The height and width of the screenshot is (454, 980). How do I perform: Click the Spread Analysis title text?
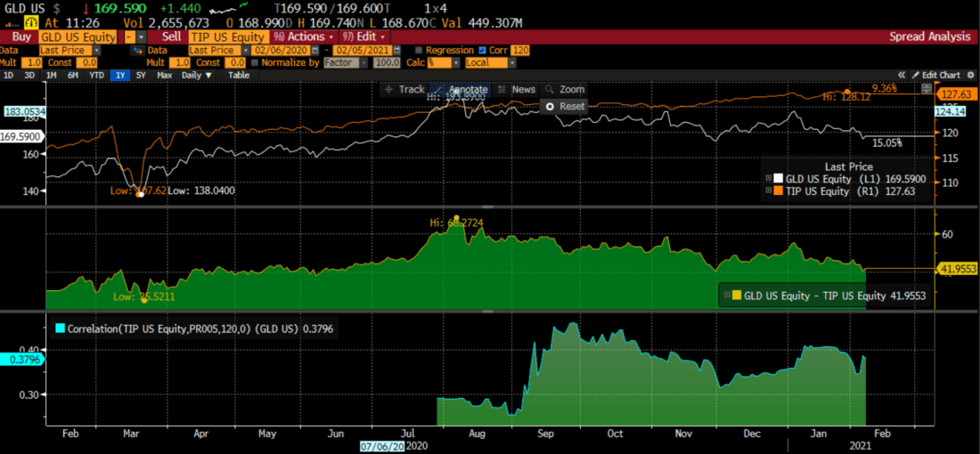[929, 37]
